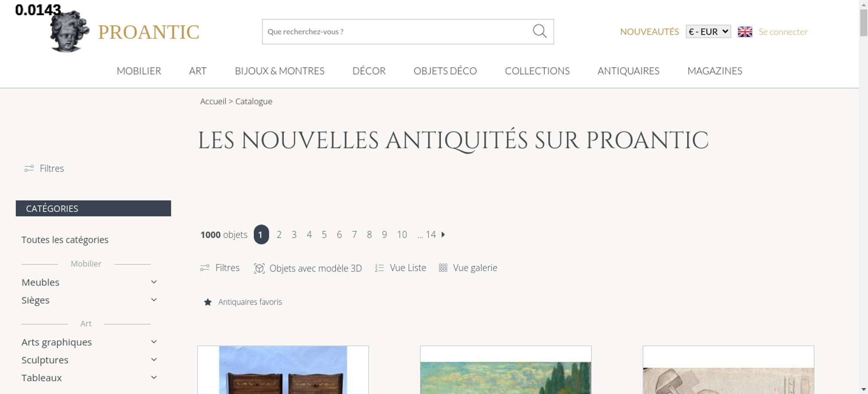Click the Proantic statue head logo

coord(69,32)
